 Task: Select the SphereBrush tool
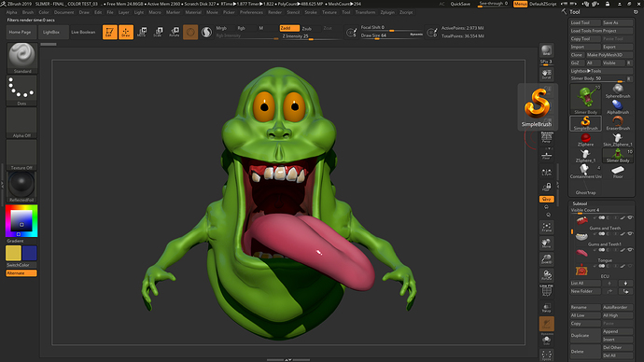618,91
